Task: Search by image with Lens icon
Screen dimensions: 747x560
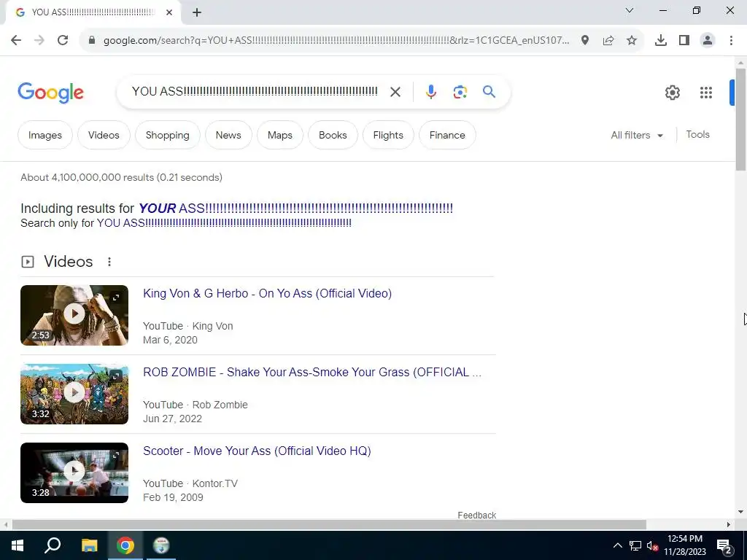Action: pos(460,92)
